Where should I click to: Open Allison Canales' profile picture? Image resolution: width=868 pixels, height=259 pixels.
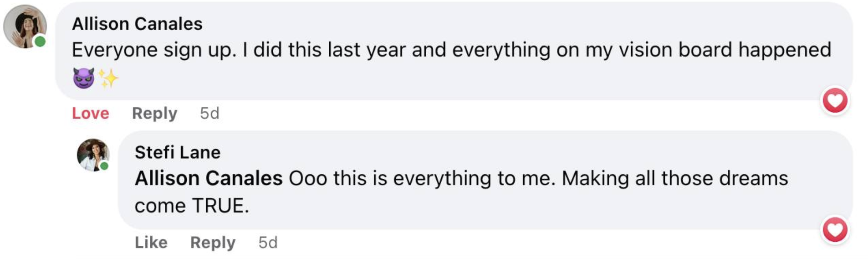click(x=24, y=26)
